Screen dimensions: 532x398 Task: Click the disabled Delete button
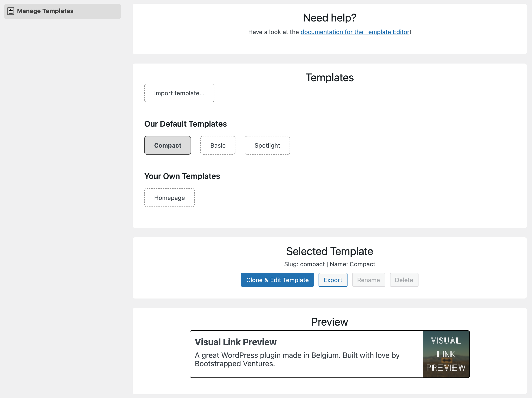404,280
